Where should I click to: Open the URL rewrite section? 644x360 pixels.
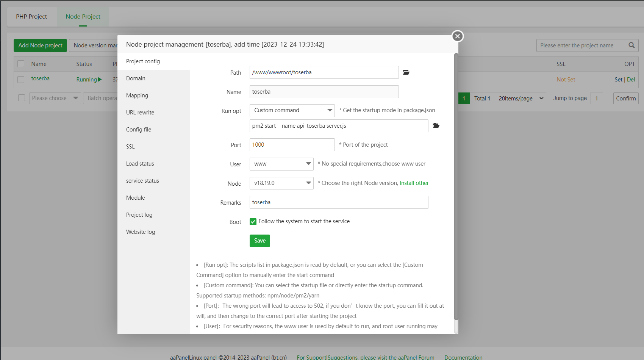point(140,113)
